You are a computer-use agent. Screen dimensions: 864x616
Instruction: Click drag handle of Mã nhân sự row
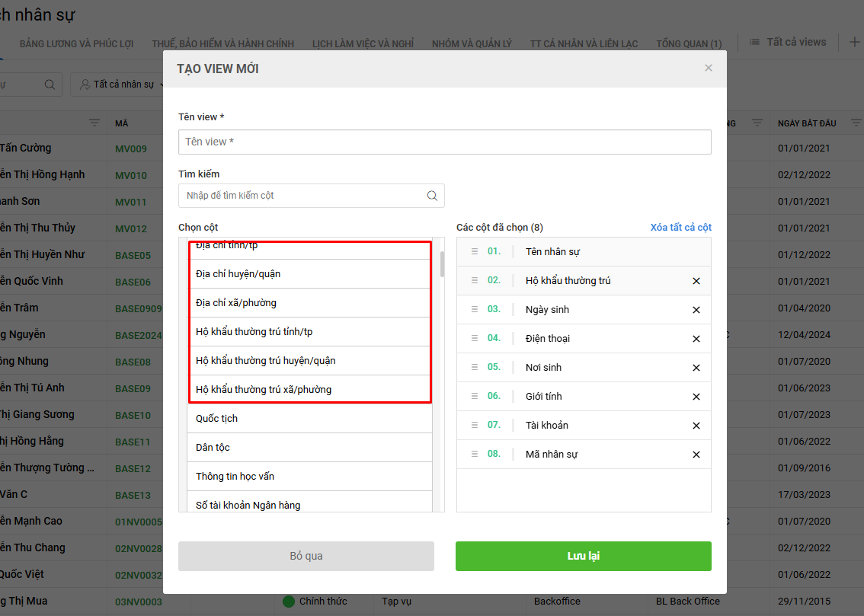[475, 454]
